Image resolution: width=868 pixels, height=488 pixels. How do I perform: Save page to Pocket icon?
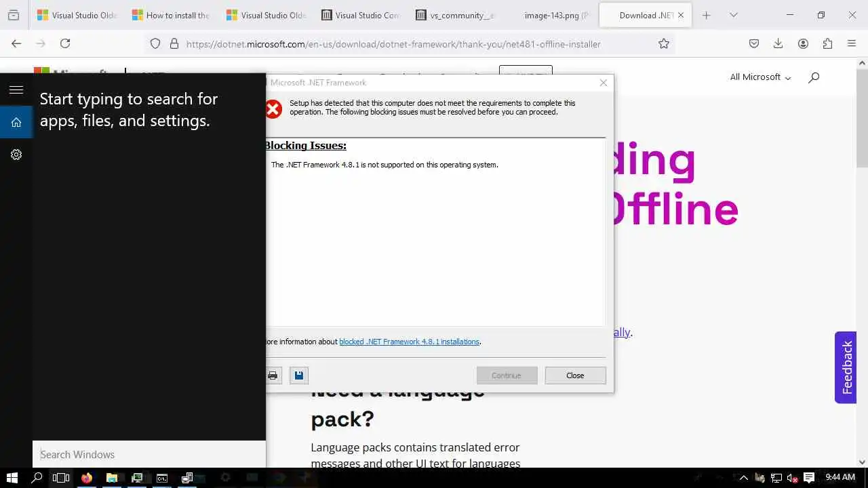pos(753,43)
